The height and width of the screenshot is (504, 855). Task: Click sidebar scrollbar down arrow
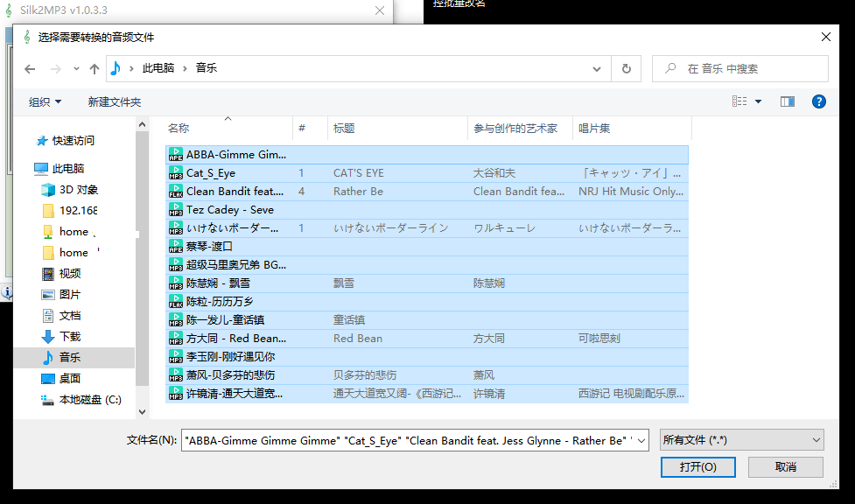pyautogui.click(x=143, y=412)
